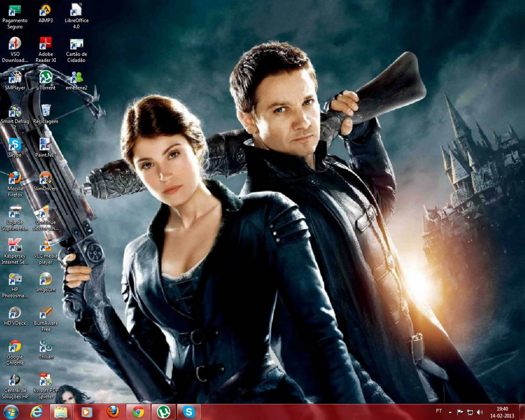Open the Cartão de Cidadão shortcut
The image size is (525, 420).
[76, 50]
